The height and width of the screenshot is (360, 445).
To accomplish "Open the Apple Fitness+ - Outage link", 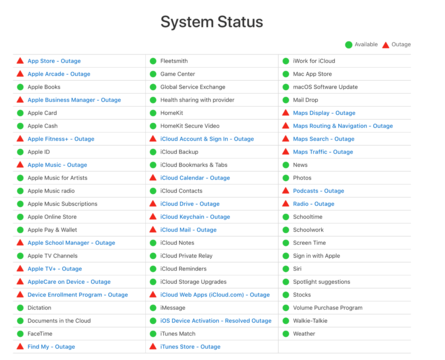I will point(61,139).
